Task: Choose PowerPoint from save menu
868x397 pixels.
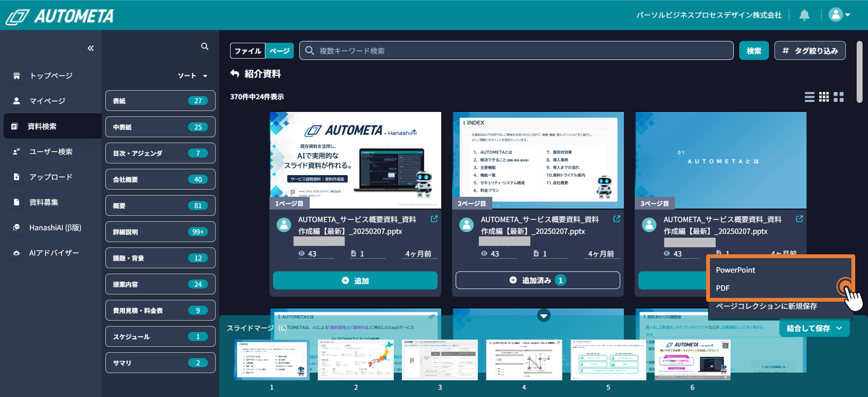Action: tap(735, 270)
